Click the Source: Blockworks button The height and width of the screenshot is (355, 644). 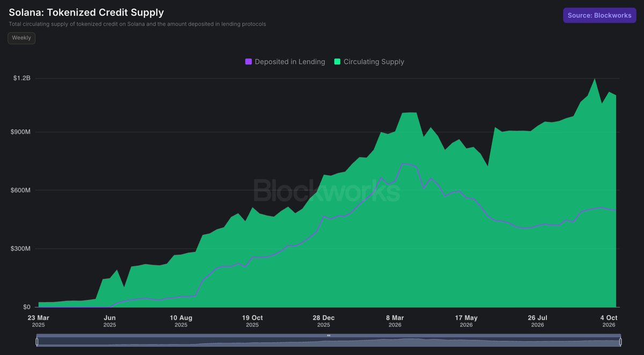pyautogui.click(x=599, y=16)
